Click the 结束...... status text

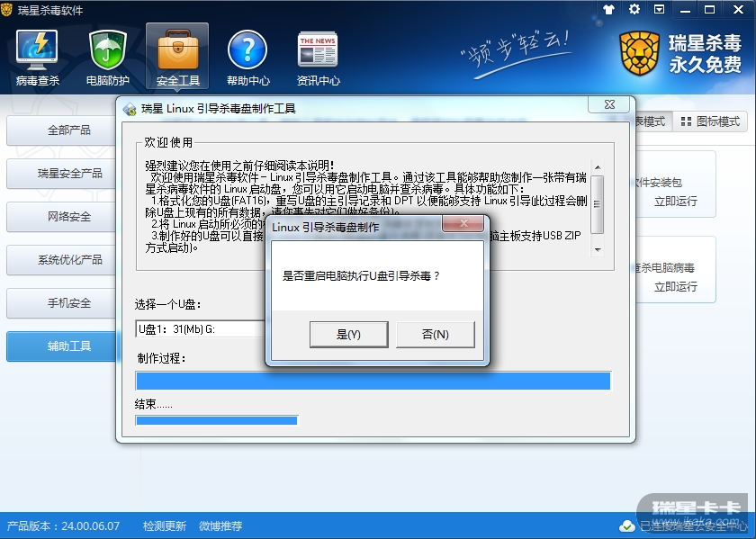coord(153,404)
